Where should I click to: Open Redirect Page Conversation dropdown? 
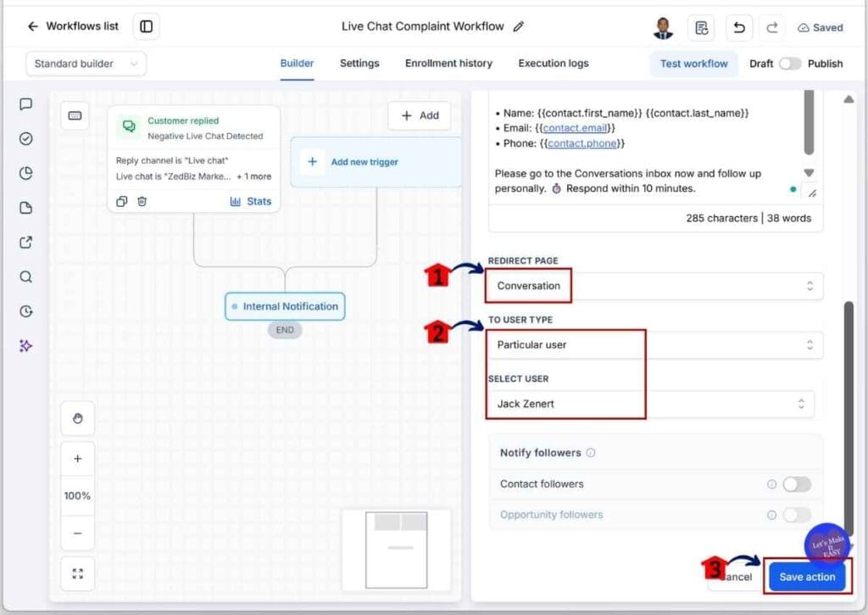655,286
